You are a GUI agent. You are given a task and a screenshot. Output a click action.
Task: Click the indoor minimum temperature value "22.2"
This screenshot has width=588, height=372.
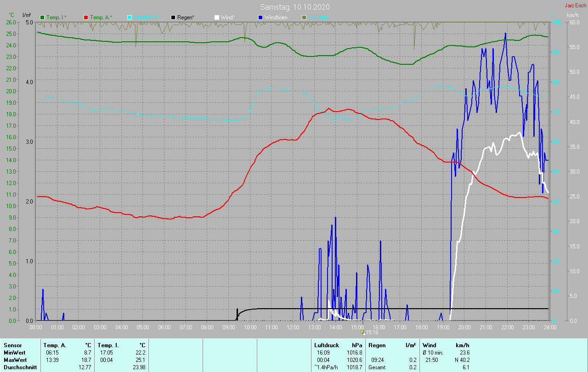point(140,353)
